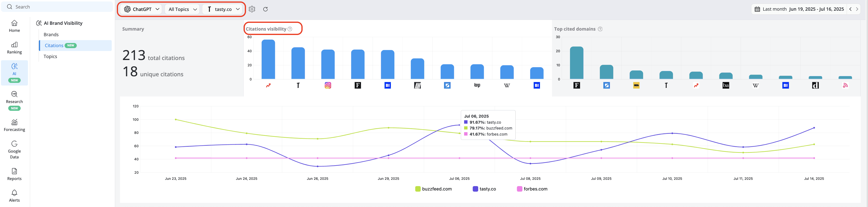868x207 pixels.
Task: Toggle the forbes.com series in the legend
Action: point(532,189)
